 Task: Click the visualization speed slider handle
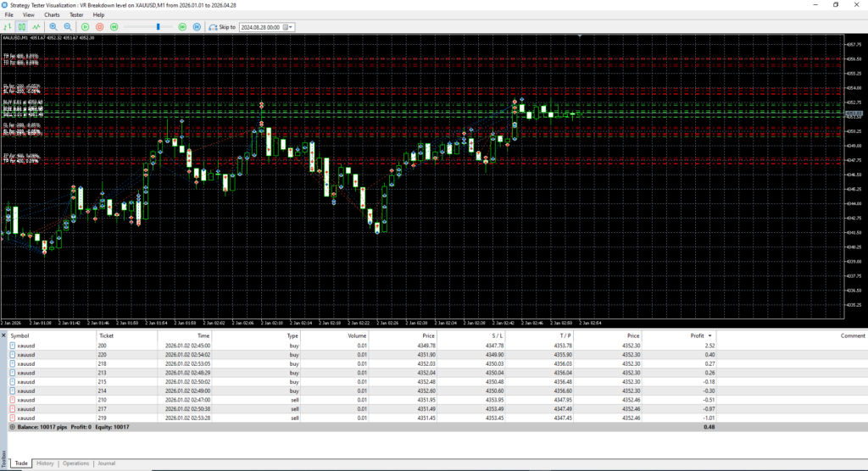tap(158, 26)
